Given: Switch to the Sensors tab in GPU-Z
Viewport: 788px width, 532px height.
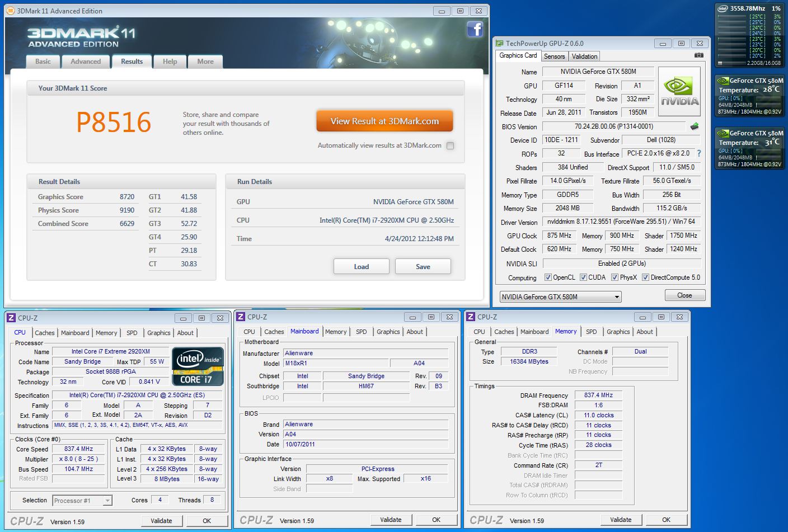Looking at the screenshot, I should click(x=555, y=57).
